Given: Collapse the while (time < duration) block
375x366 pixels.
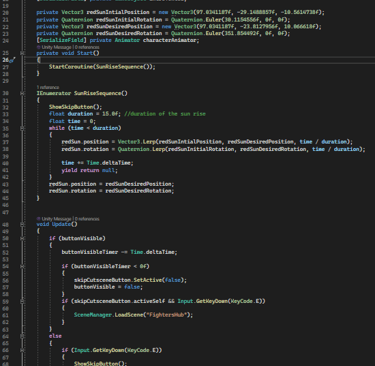Looking at the screenshot, I should 22,128.
